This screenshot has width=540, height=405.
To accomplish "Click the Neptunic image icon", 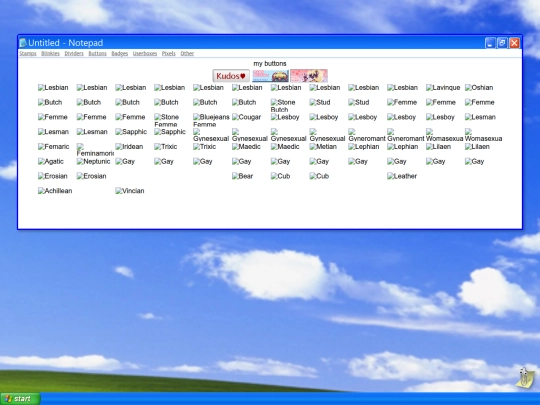I will [93, 162].
